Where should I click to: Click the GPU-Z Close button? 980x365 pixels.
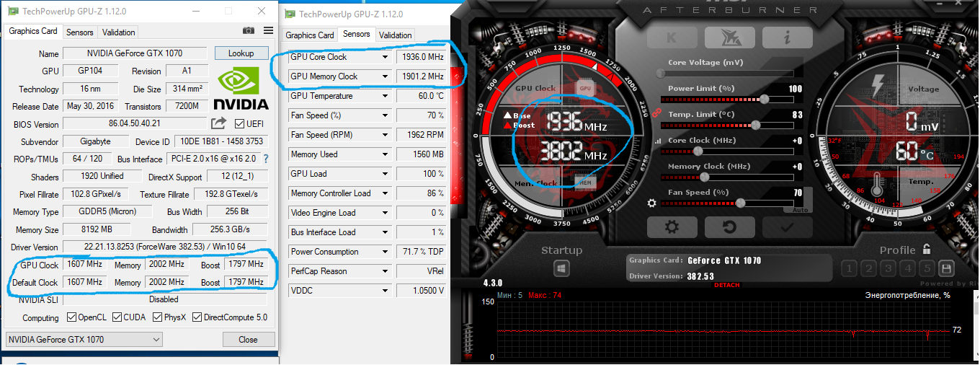click(249, 340)
